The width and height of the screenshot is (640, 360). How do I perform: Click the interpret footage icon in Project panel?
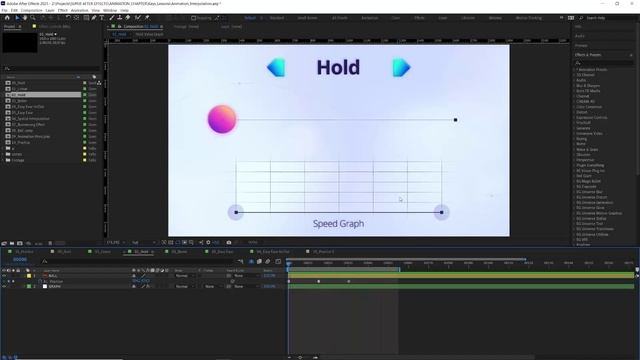[4, 243]
